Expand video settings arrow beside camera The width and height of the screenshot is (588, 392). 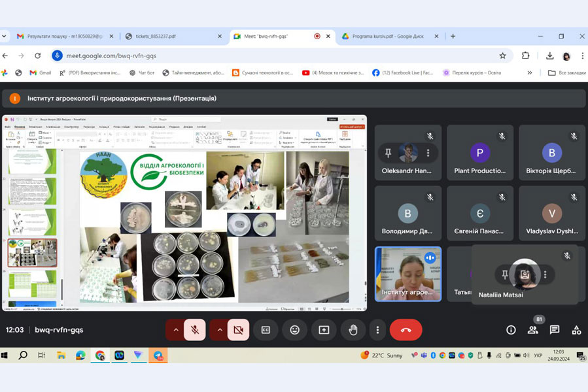point(219,330)
